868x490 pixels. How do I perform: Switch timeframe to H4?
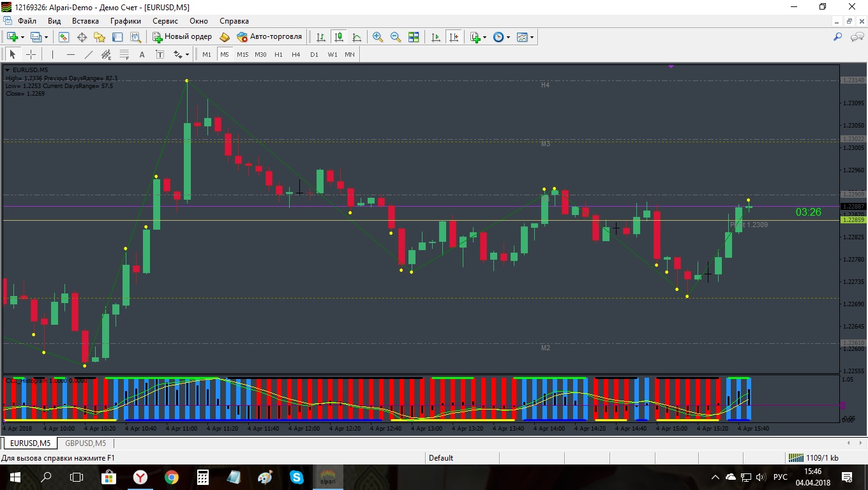pos(296,54)
